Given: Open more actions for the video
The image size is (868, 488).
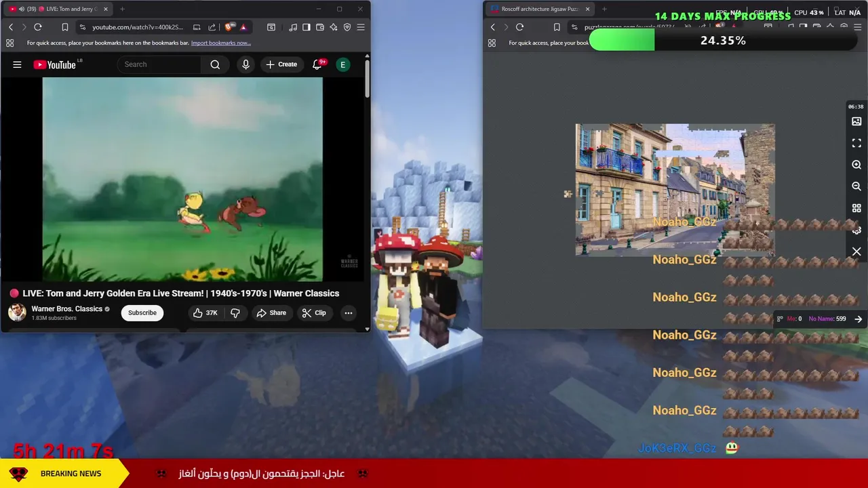Looking at the screenshot, I should 348,312.
